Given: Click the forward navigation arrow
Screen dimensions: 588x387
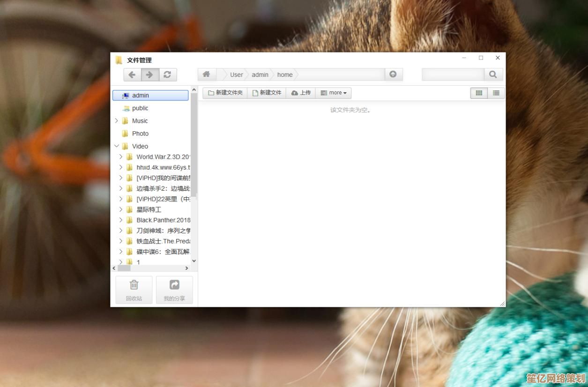Looking at the screenshot, I should tap(149, 74).
